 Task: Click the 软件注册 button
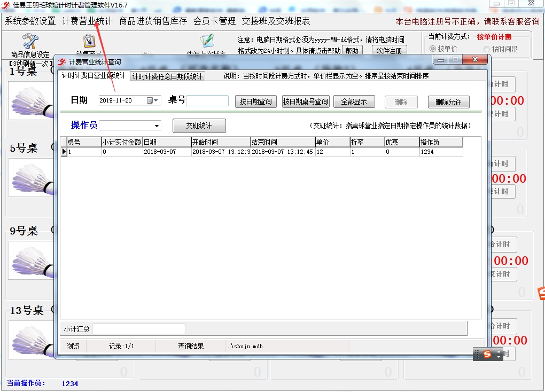point(389,50)
